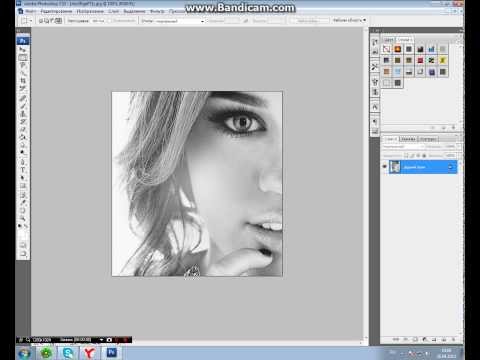Screen dimensions: 480x360
Task: Select the Gradient tool
Action: point(23,137)
